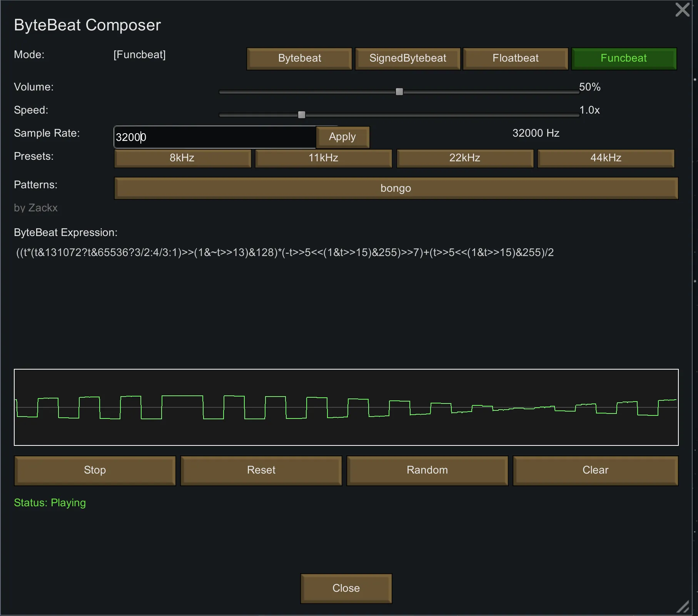Select SignedBytebeat mode
The height and width of the screenshot is (616, 698).
pyautogui.click(x=407, y=59)
